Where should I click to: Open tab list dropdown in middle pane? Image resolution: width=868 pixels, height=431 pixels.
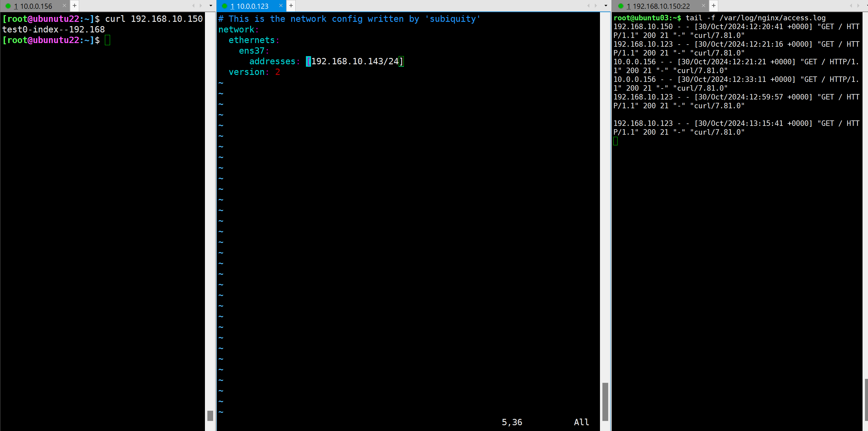point(606,5)
